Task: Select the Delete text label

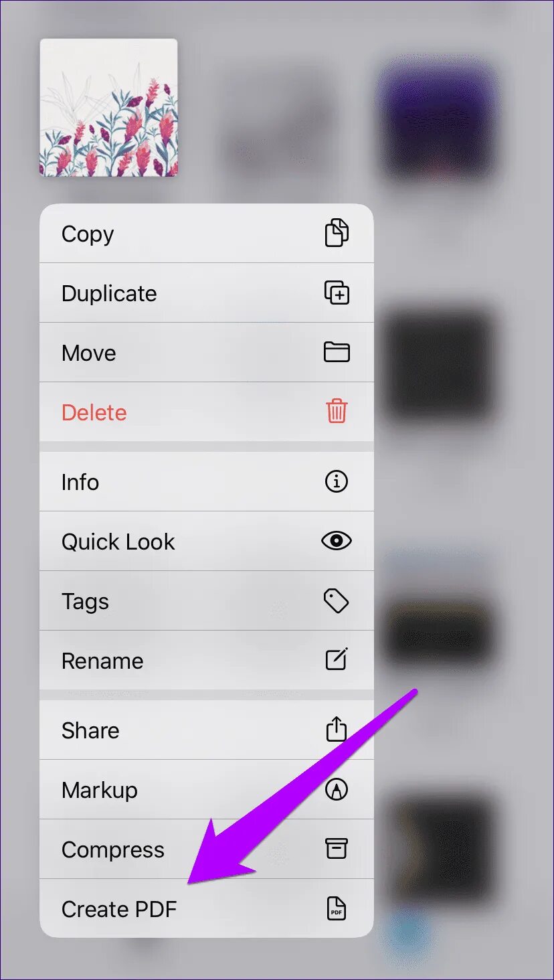Action: tap(94, 412)
